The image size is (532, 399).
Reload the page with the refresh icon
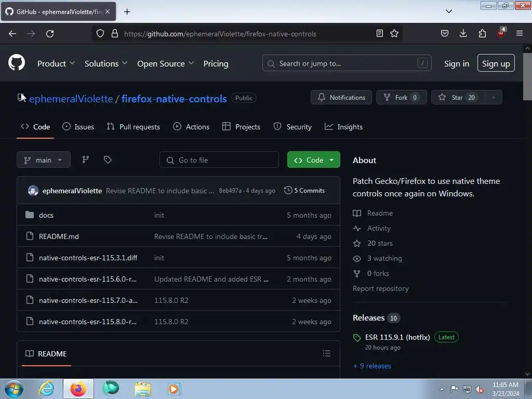(50, 34)
